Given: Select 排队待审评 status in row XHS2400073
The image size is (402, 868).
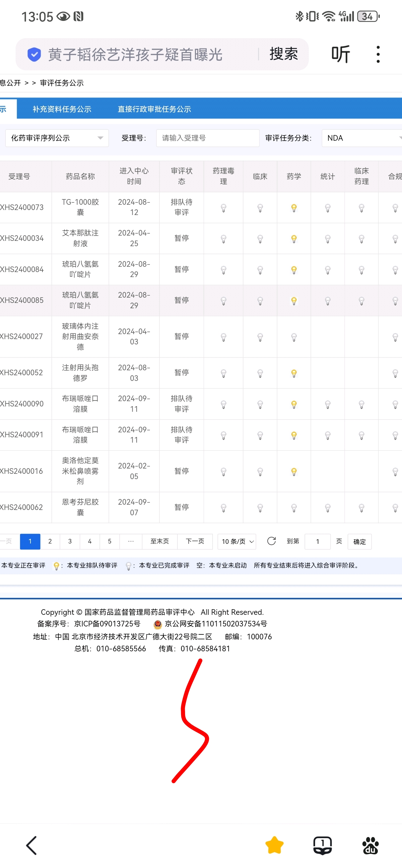Looking at the screenshot, I should pyautogui.click(x=182, y=207).
